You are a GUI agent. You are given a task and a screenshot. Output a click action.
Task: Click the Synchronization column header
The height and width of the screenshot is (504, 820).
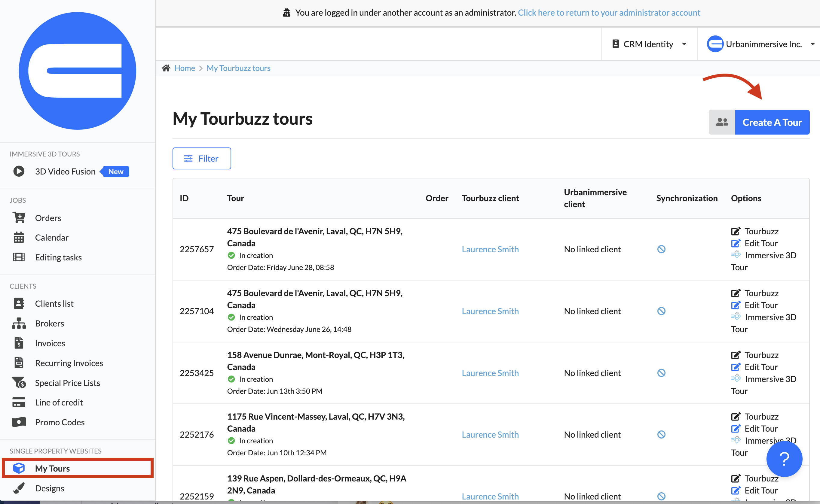tap(687, 198)
